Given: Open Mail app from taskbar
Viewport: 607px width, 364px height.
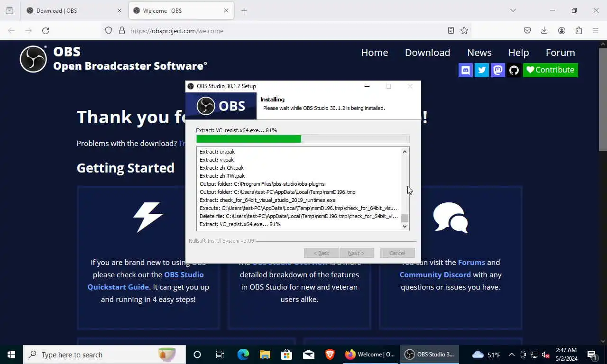Looking at the screenshot, I should [x=309, y=355].
